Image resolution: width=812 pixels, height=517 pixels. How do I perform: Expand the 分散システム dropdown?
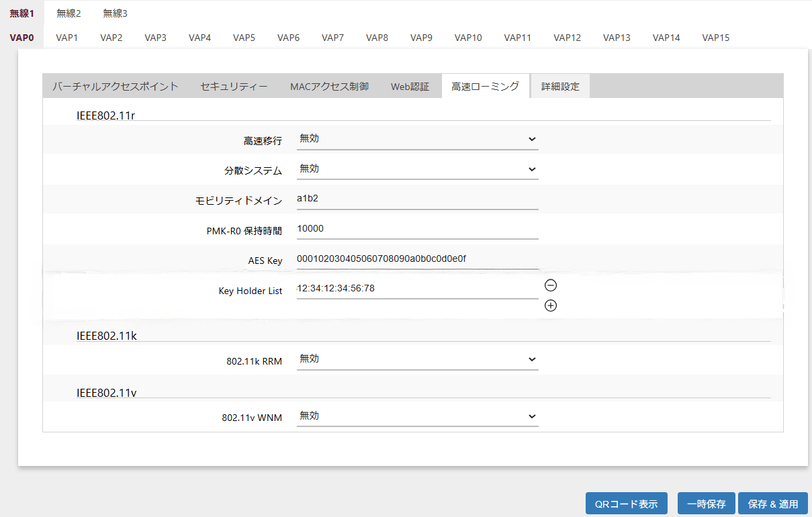[x=417, y=169]
